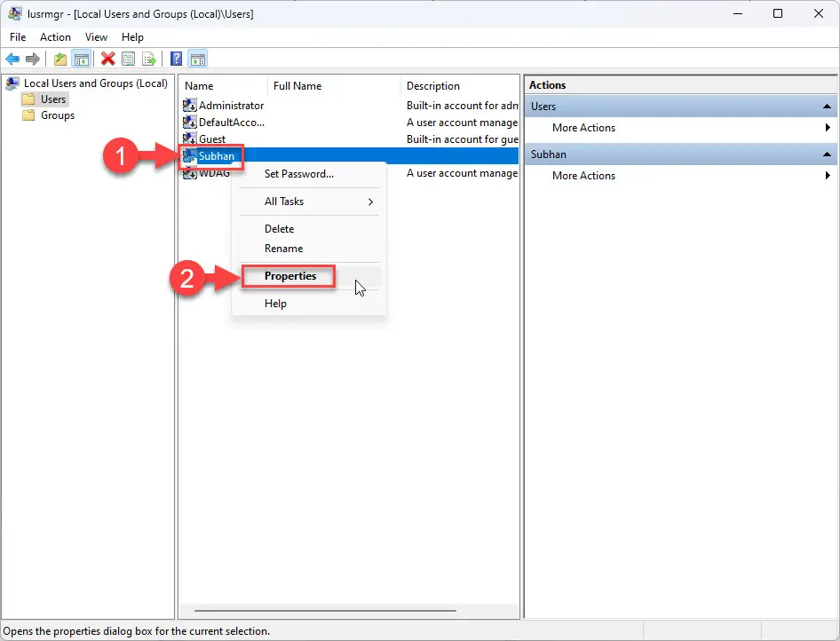Viewport: 840px width, 641px height.
Task: Choose Properties from context menu
Action: [x=309, y=276]
